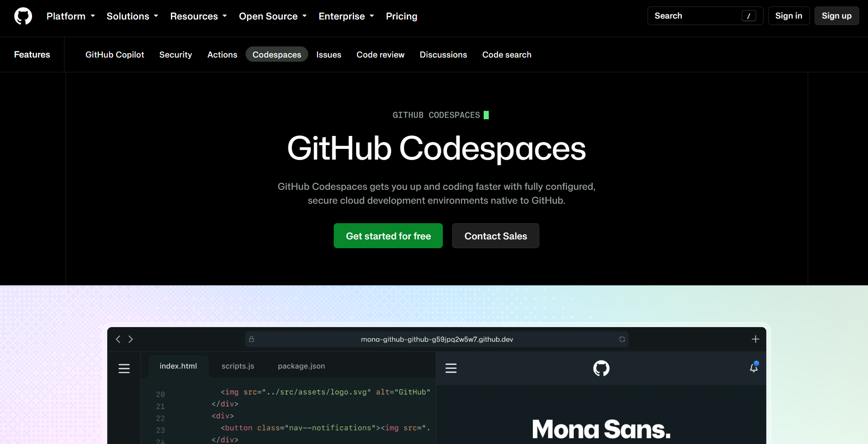The width and height of the screenshot is (868, 444).
Task: Focus the Search input in the header
Action: [705, 16]
